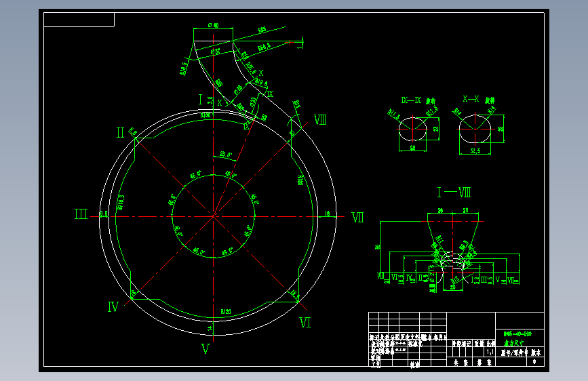588x381 pixels.
Task: Click the 9.5 dimension next to marker III
Action: (x=104, y=214)
